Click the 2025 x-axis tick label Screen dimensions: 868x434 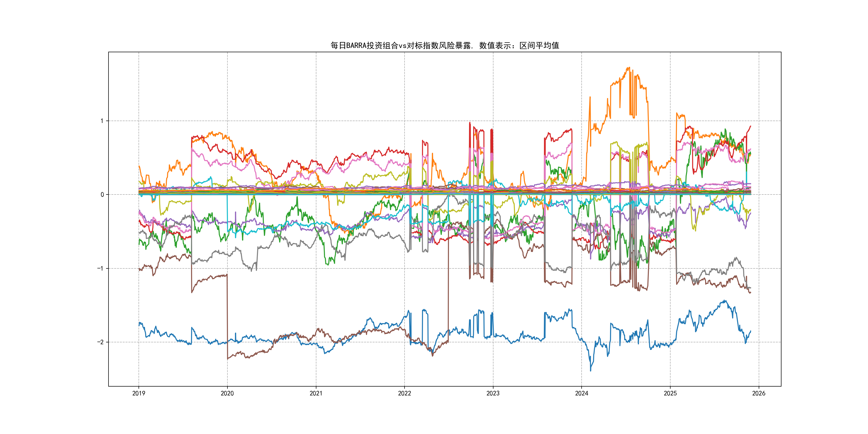click(x=670, y=393)
